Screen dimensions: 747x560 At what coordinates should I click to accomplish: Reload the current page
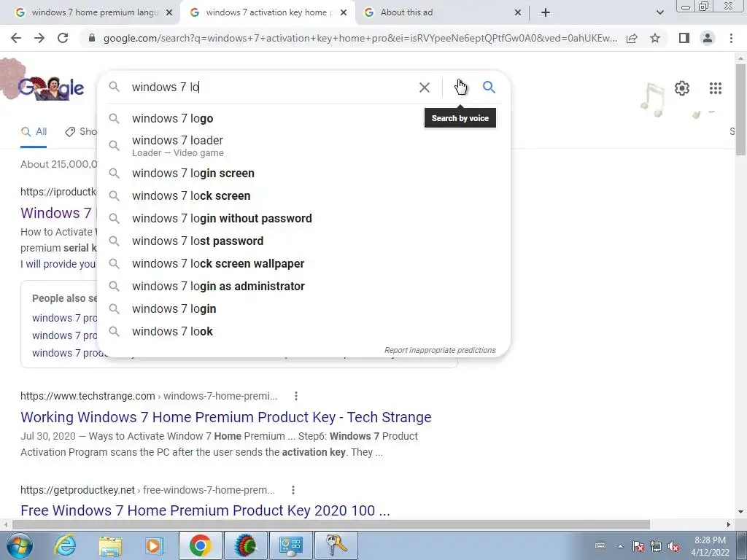tap(63, 38)
